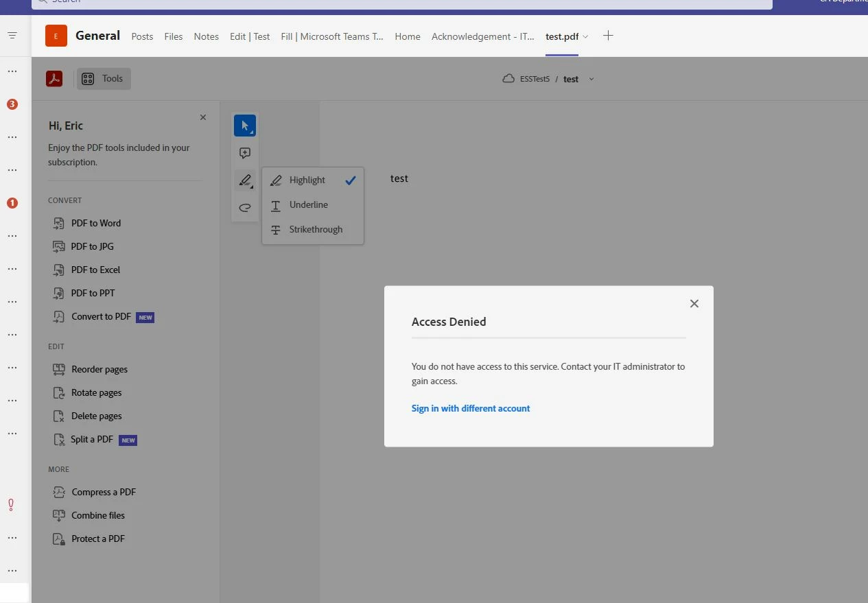Click the PDF to JPG icon
This screenshot has width=868, height=603.
(x=59, y=246)
